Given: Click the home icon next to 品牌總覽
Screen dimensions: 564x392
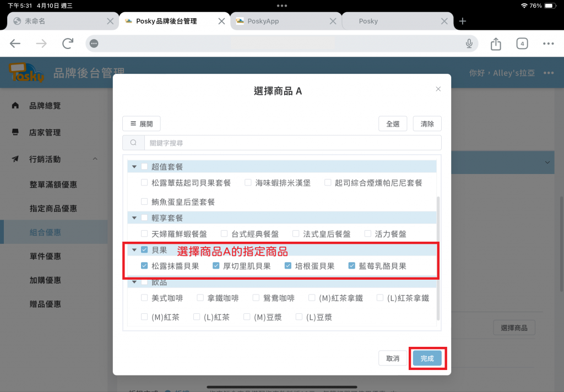Looking at the screenshot, I should (15, 105).
